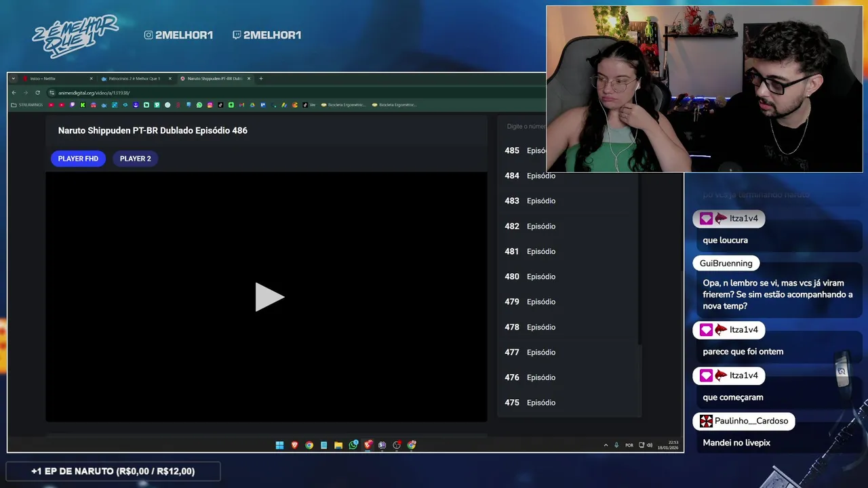Open episode 480 from the list
The height and width of the screenshot is (488, 868).
click(568, 277)
